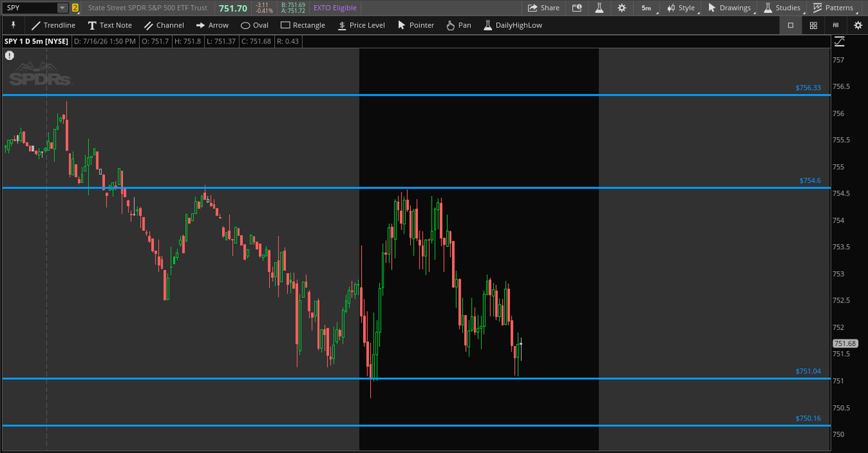Viewport: 868px width, 453px height.
Task: Select the Price Level tool
Action: pyautogui.click(x=361, y=25)
